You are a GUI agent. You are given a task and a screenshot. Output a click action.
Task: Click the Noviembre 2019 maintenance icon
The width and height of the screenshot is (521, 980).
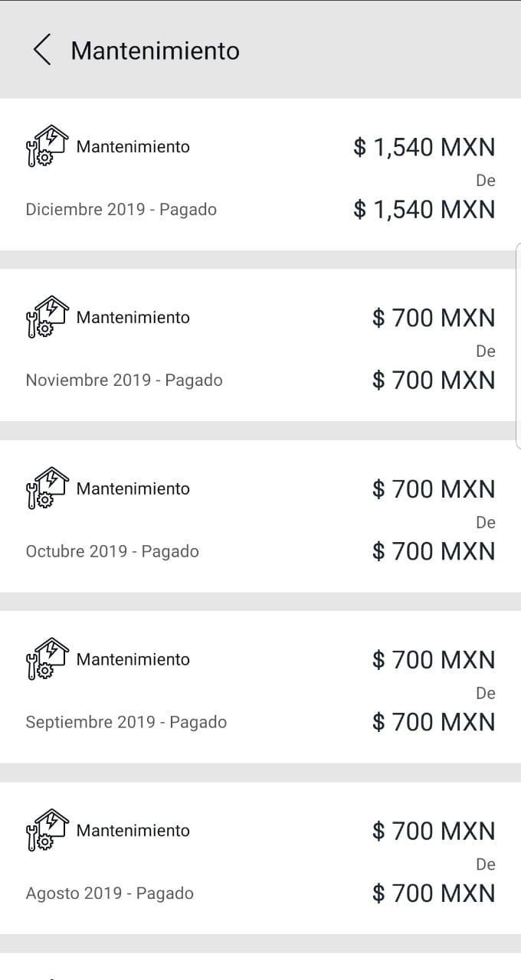(47, 317)
